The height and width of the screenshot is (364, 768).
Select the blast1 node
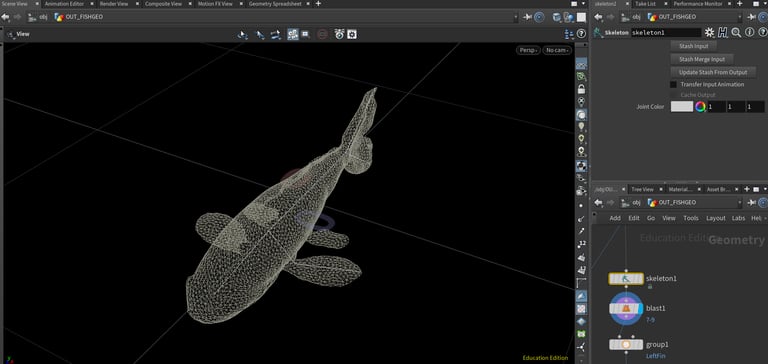pos(625,309)
